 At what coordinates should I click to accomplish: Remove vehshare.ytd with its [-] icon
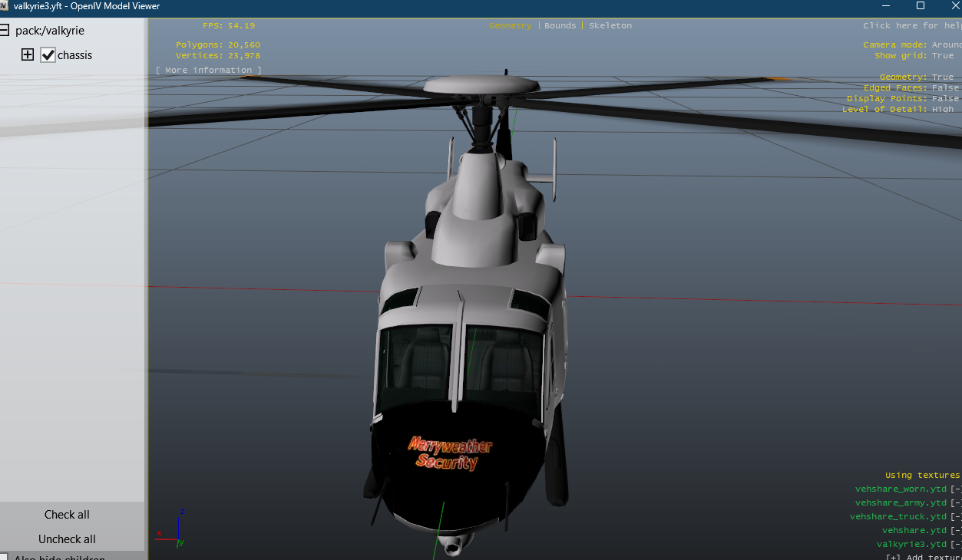955,531
